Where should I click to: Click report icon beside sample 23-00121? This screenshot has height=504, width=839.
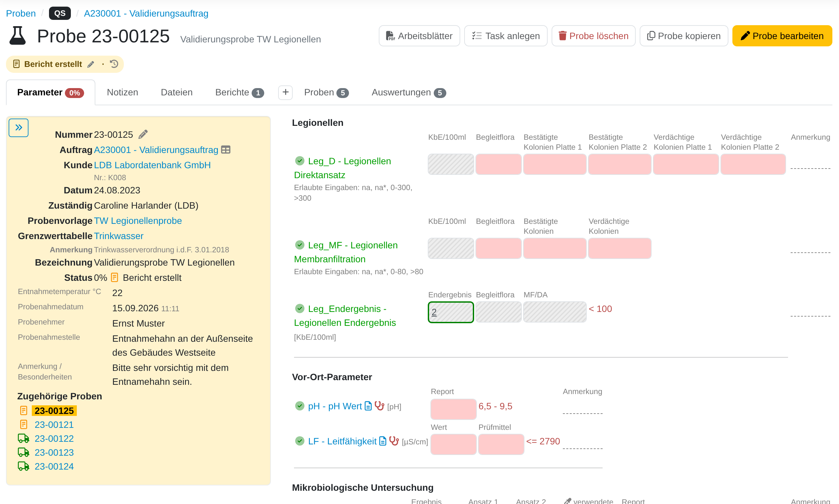pos(24,425)
